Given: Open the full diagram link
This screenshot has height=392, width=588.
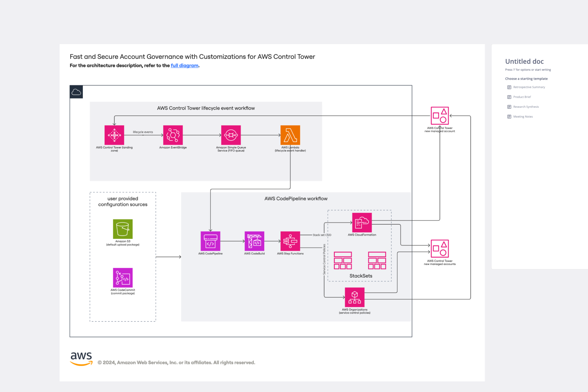Looking at the screenshot, I should click(185, 66).
